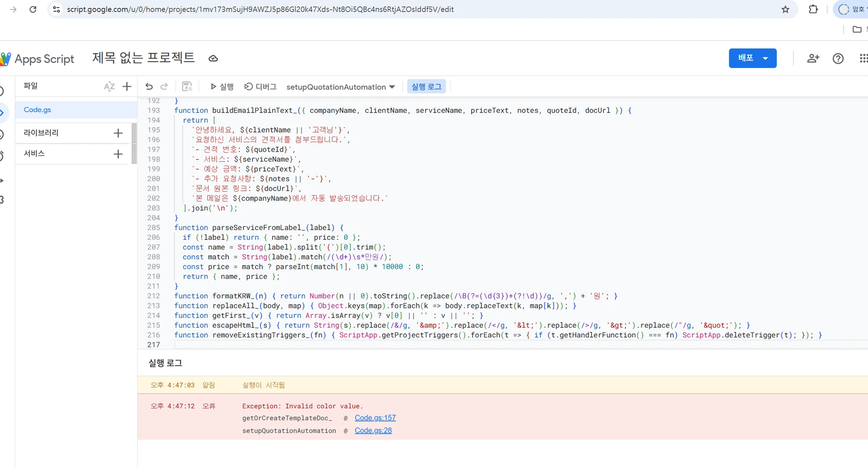868x468 pixels.
Task: Open the help question mark icon
Action: point(838,58)
